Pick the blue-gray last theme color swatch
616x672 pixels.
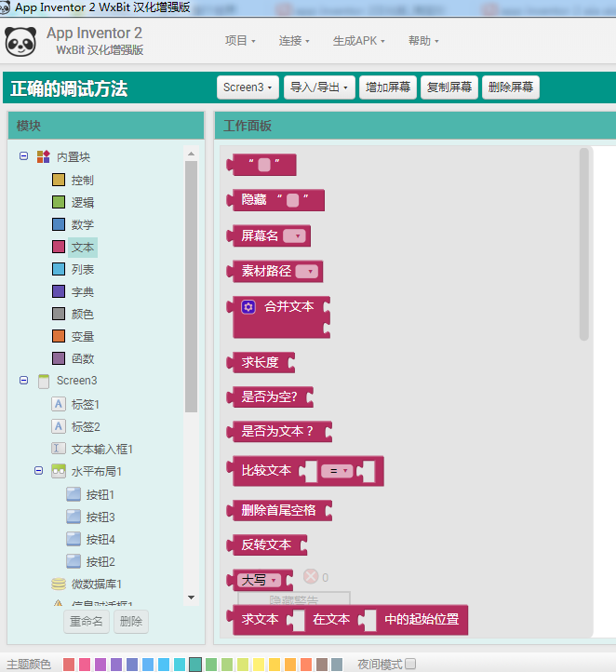(337, 665)
